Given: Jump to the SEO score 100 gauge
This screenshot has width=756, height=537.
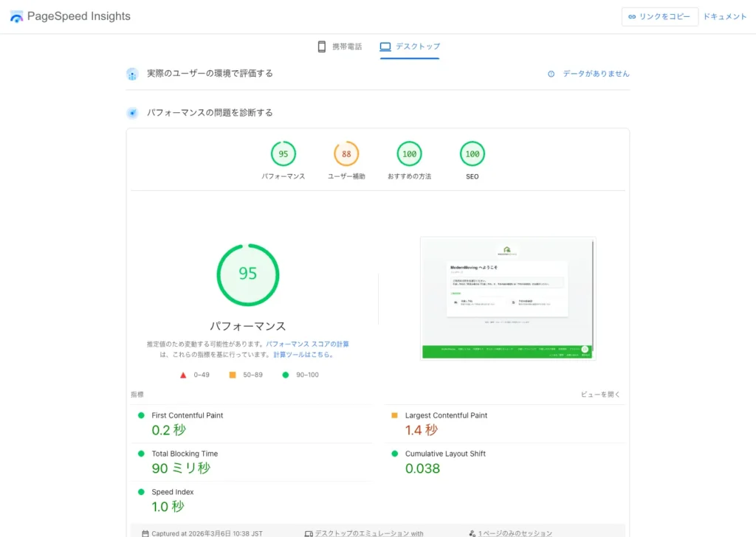Looking at the screenshot, I should pyautogui.click(x=472, y=154).
